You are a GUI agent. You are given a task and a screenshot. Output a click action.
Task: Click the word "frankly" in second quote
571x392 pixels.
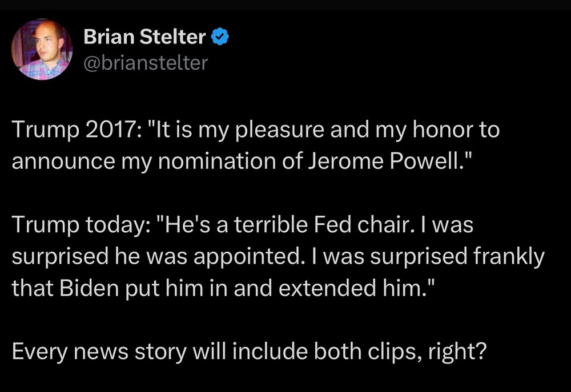[x=509, y=257]
